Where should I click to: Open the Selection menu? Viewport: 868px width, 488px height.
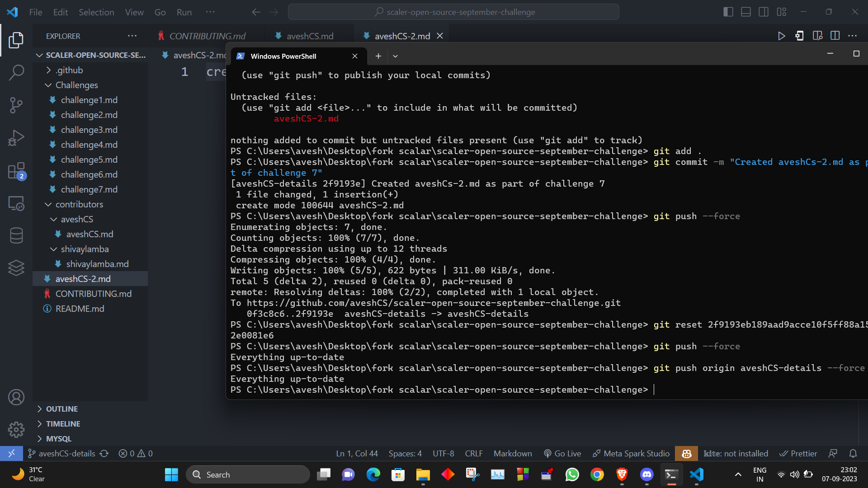pyautogui.click(x=96, y=12)
